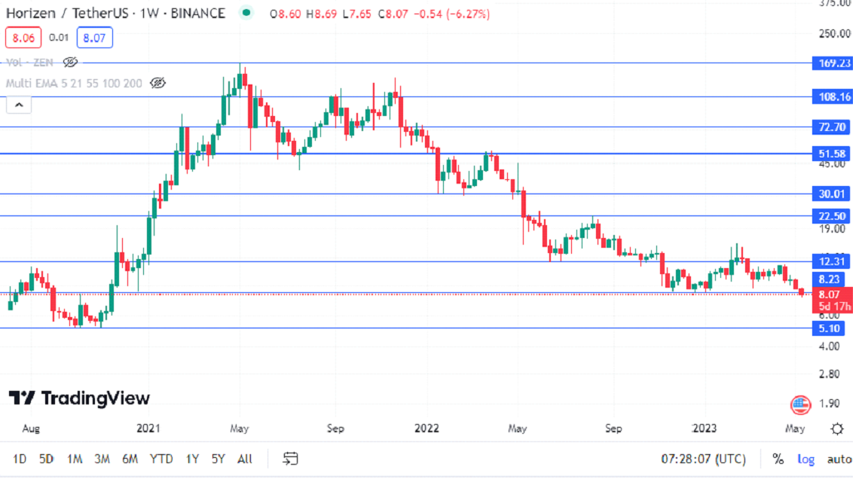Toggle percent scale mode

coord(778,459)
